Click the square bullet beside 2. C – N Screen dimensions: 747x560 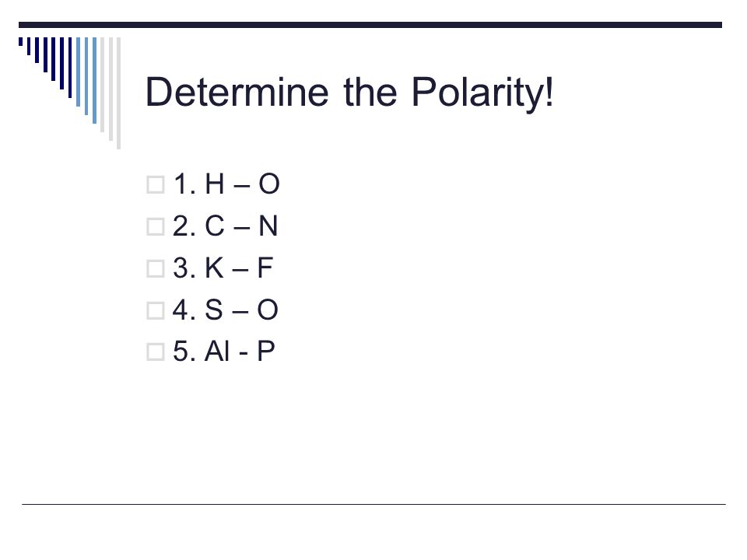tap(156, 226)
